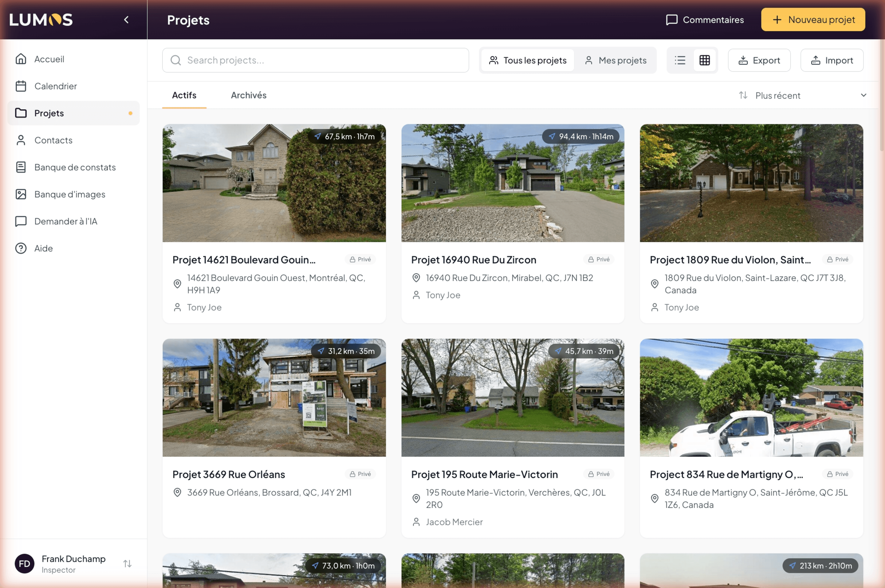Click the FD user avatar
The width and height of the screenshot is (885, 588).
click(x=24, y=564)
